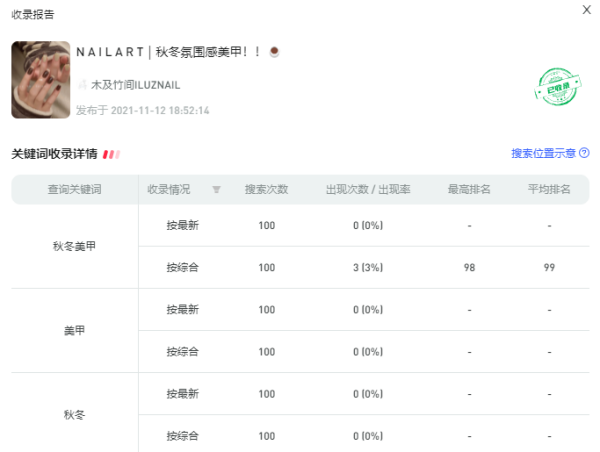The height and width of the screenshot is (452, 600).
Task: Click the average rank value 99
Action: pos(549,267)
